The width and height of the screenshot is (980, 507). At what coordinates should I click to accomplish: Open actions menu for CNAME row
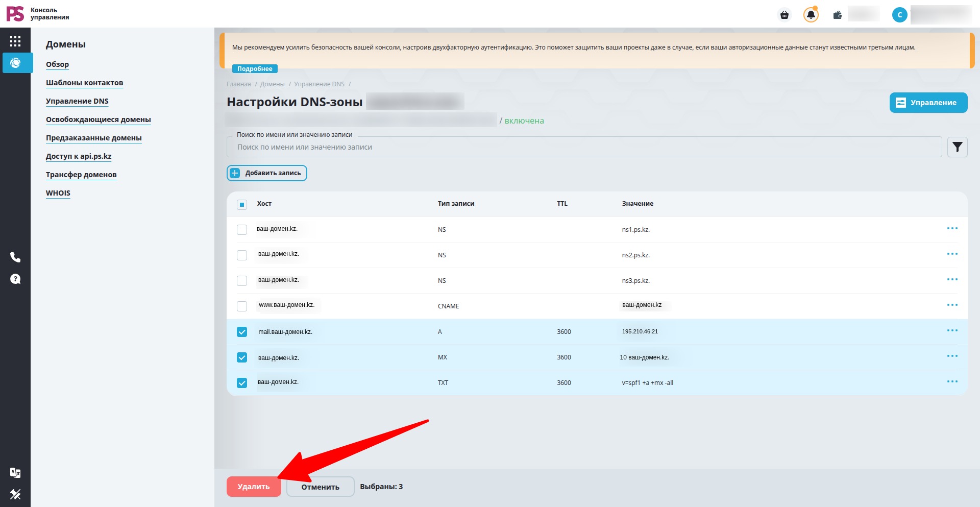tap(952, 305)
